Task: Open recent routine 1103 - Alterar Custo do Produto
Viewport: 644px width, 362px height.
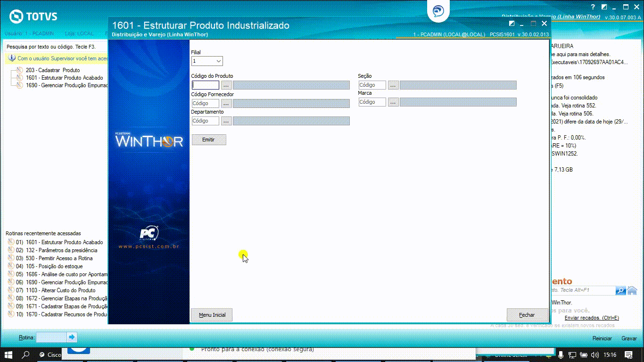Action: click(56, 290)
